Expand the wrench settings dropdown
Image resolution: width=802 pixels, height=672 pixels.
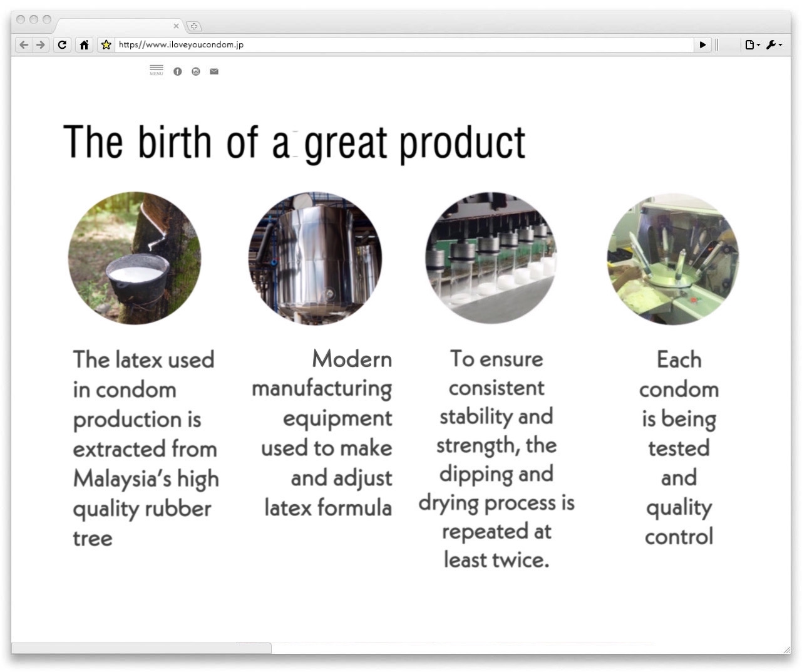point(774,44)
